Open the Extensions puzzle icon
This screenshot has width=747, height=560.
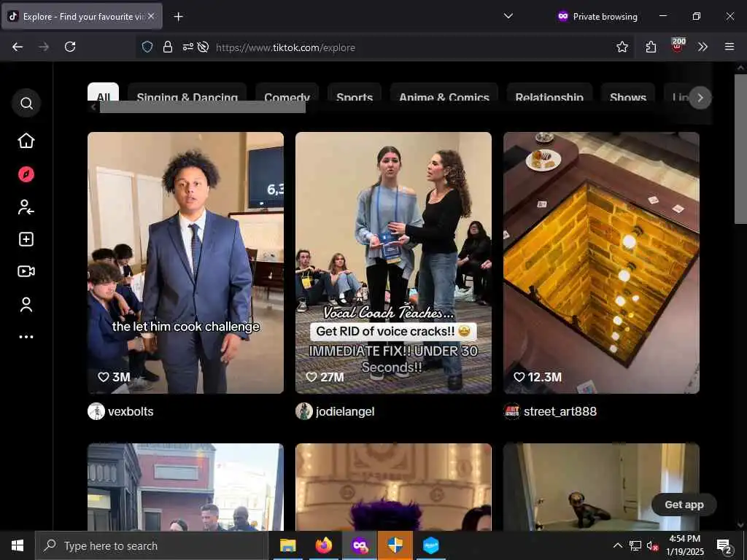tap(651, 47)
